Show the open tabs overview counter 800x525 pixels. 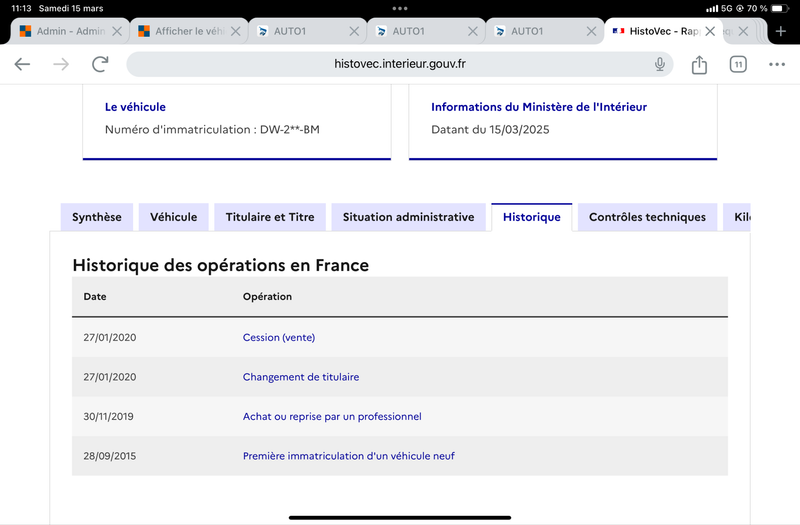pyautogui.click(x=738, y=64)
